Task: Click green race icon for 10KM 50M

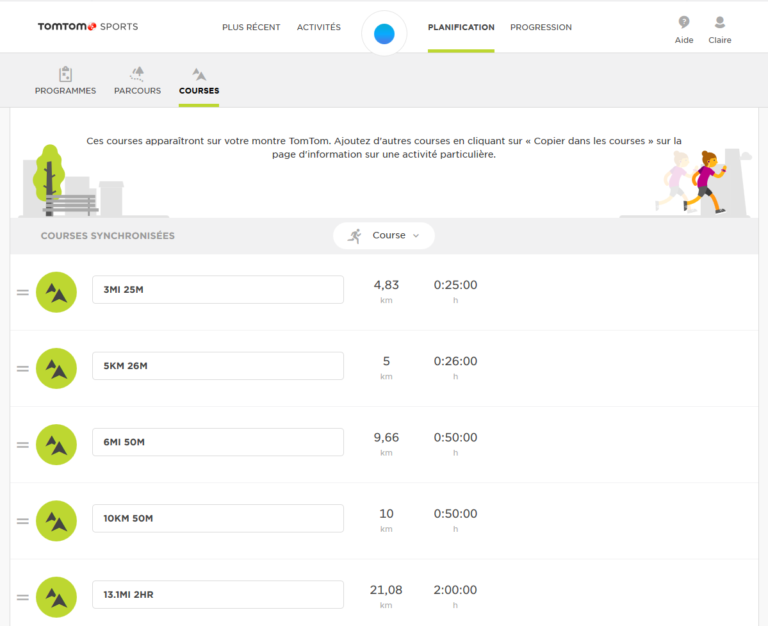Action: pyautogui.click(x=56, y=521)
